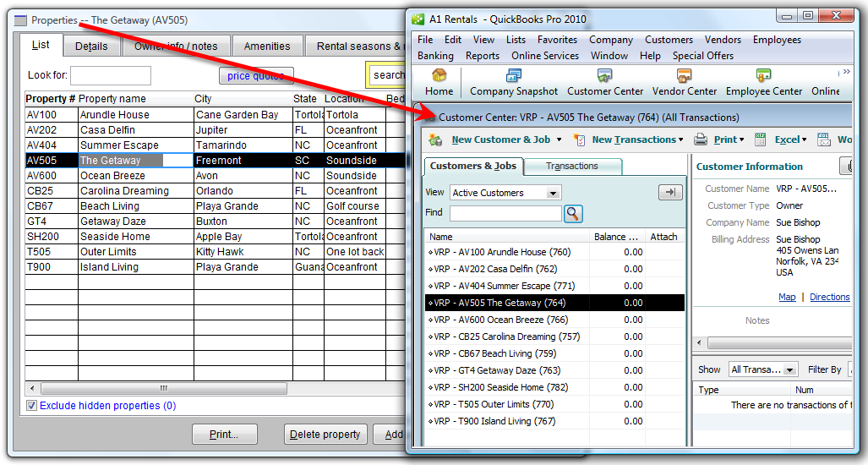Expand the New Customer & Job dropdown arrow
This screenshot has height=465, width=868.
coord(560,140)
